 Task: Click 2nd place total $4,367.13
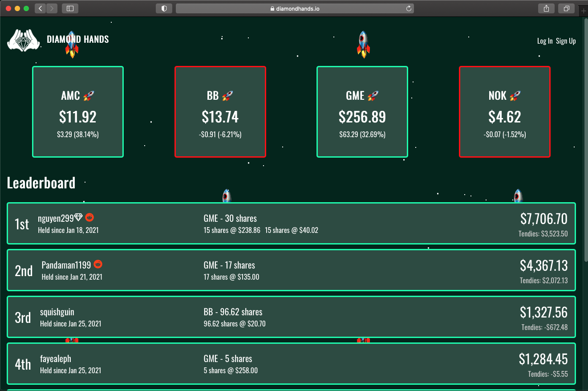point(544,265)
